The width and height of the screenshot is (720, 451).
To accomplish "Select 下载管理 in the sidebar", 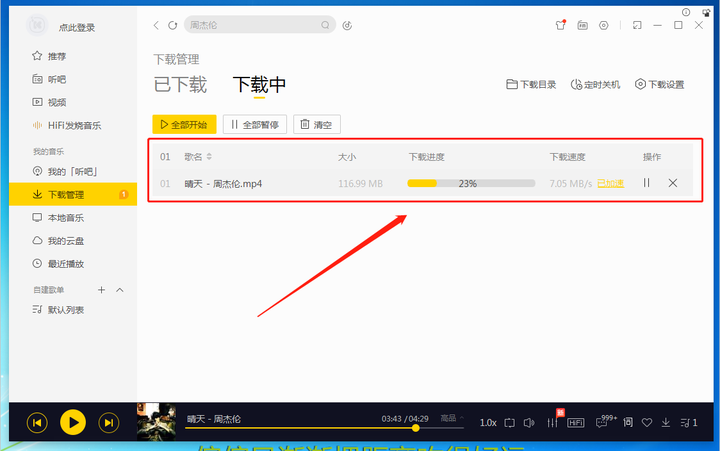I will pos(73,194).
